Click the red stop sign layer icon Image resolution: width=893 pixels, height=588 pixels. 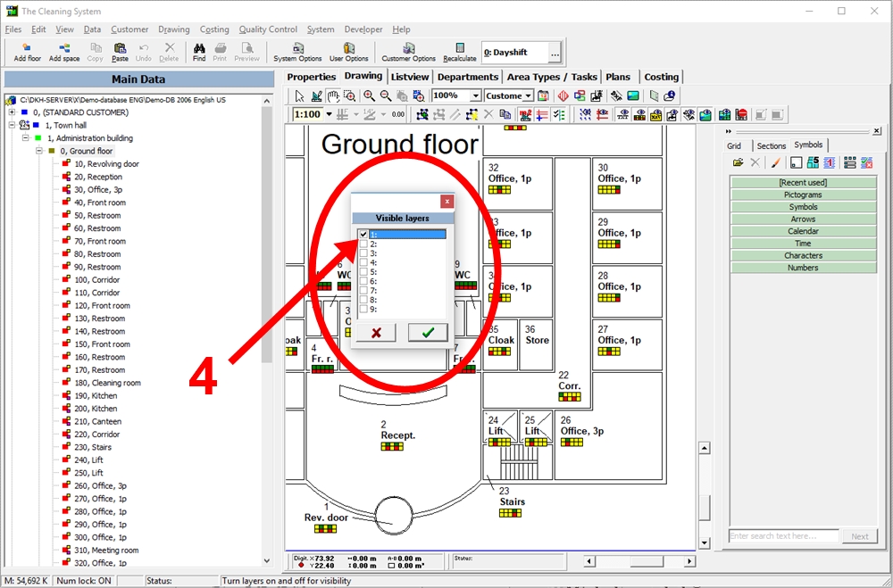[741, 115]
